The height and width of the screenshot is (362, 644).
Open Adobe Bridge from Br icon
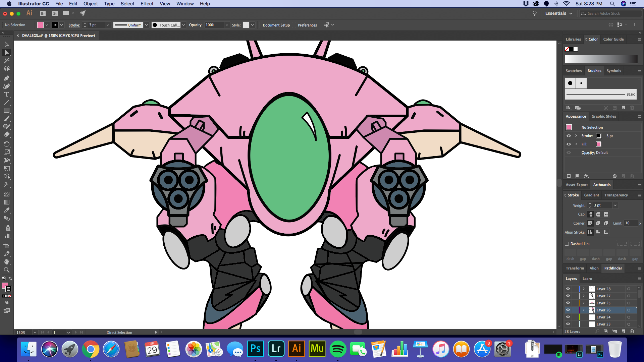click(x=43, y=13)
